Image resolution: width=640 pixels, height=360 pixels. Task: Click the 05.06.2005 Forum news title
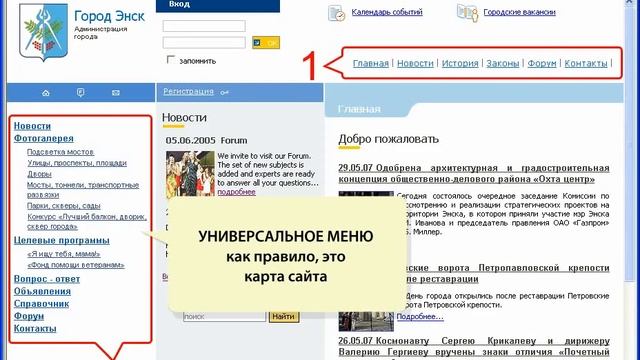tap(207, 140)
